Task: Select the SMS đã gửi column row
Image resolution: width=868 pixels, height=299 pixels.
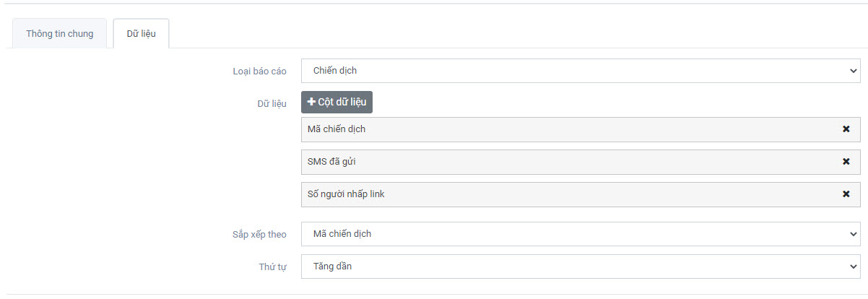Action: coord(563,162)
